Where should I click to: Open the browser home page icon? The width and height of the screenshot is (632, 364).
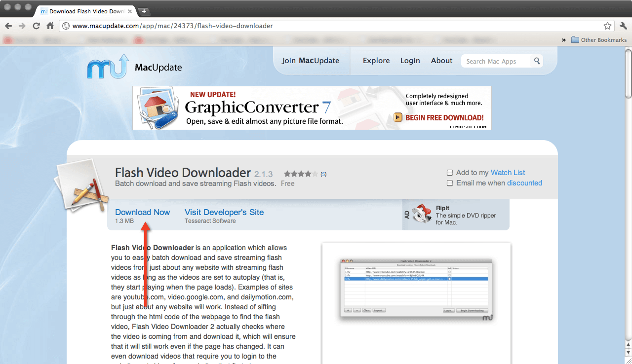pyautogui.click(x=50, y=26)
